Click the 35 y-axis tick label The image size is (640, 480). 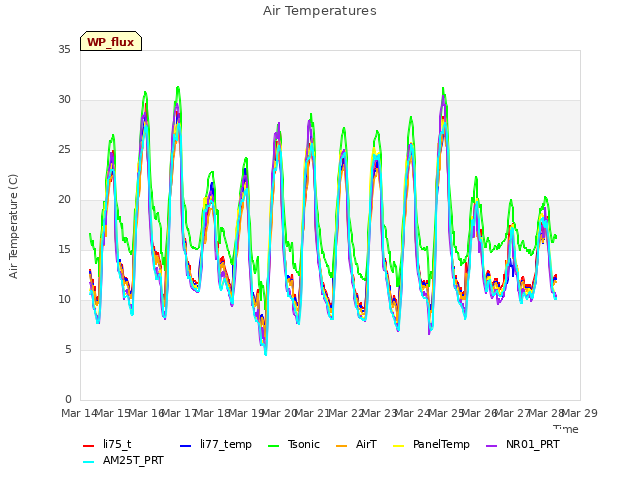click(64, 49)
